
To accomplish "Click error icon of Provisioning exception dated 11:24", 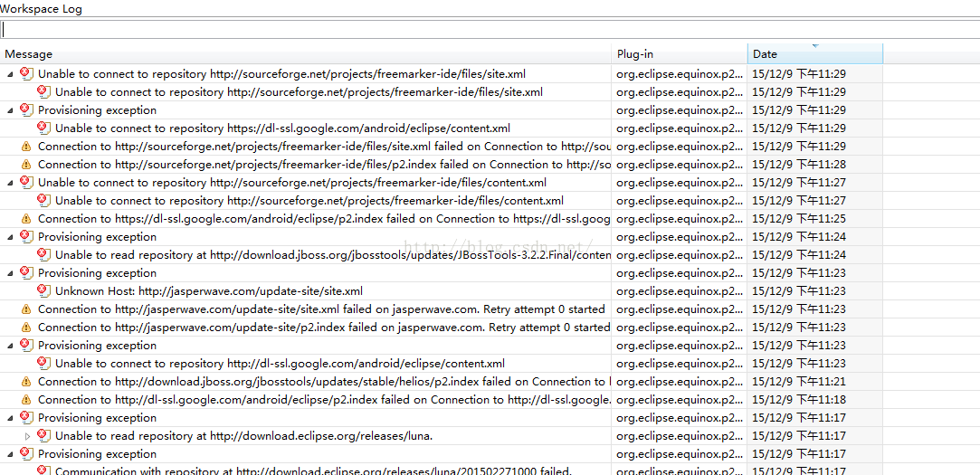I will pyautogui.click(x=25, y=236).
